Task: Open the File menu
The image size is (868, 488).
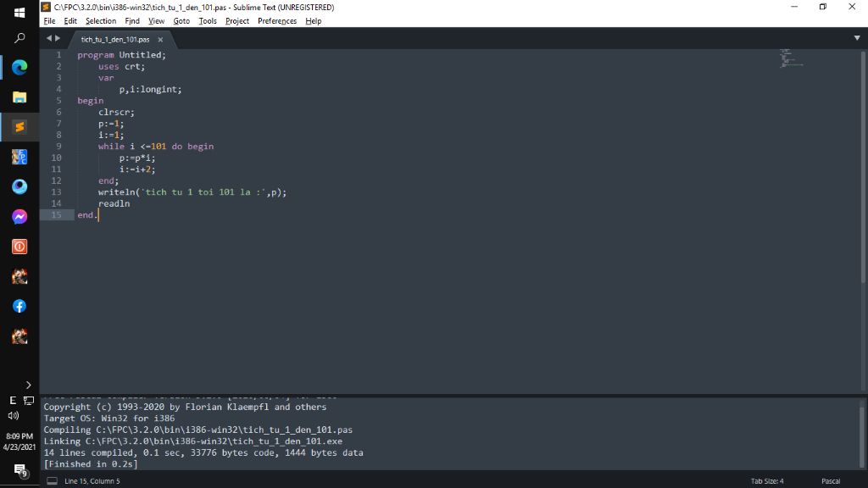Action: tap(49, 21)
